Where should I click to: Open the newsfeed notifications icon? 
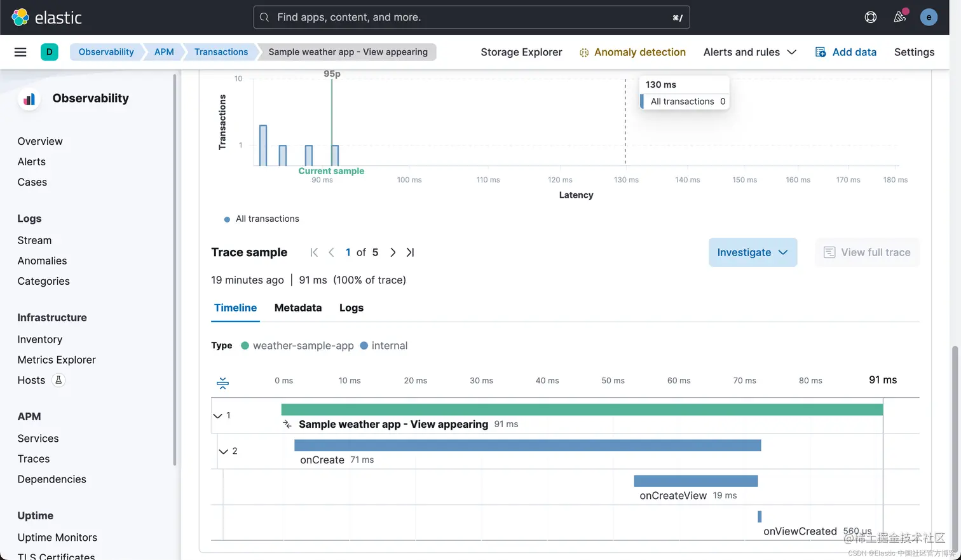[x=900, y=17]
